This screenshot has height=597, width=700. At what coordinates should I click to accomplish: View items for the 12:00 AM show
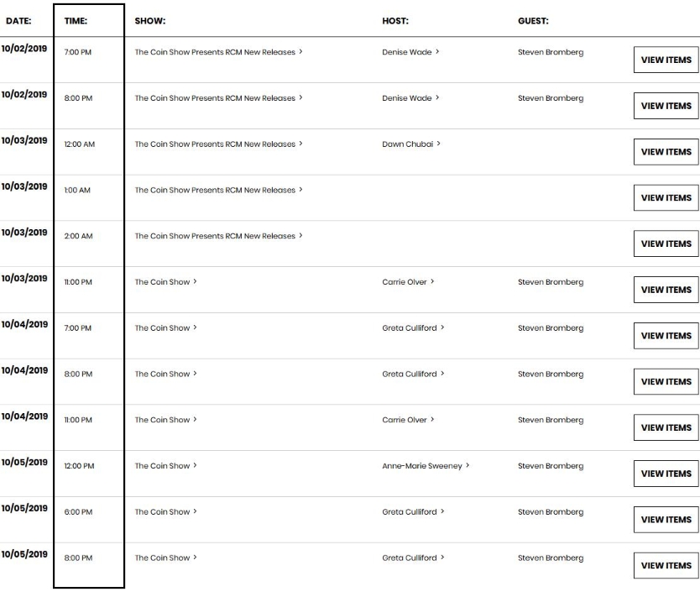(x=666, y=152)
